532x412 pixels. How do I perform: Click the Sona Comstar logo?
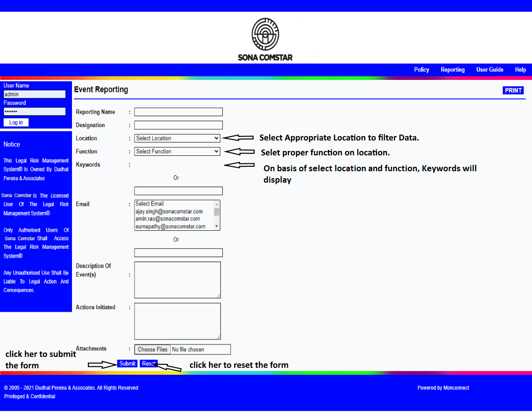(265, 39)
